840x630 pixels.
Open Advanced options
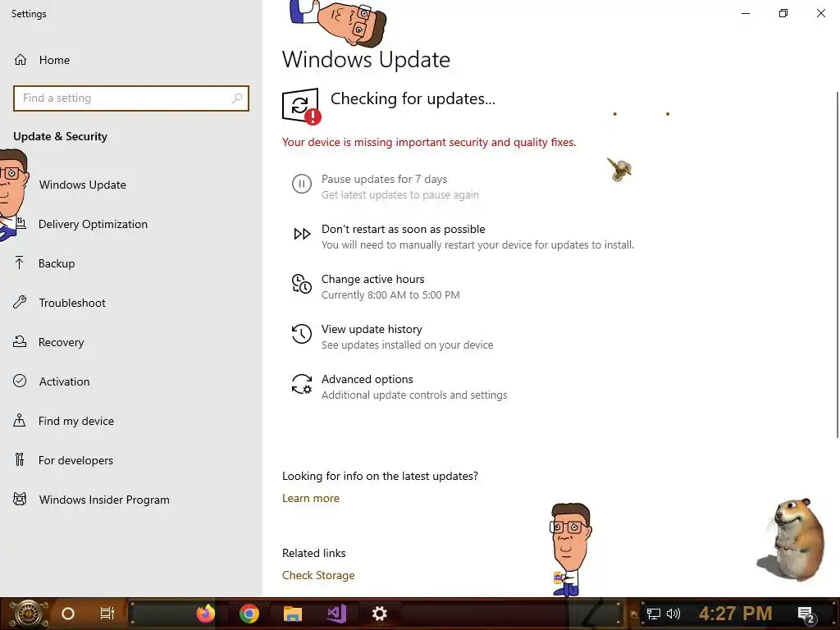(367, 379)
